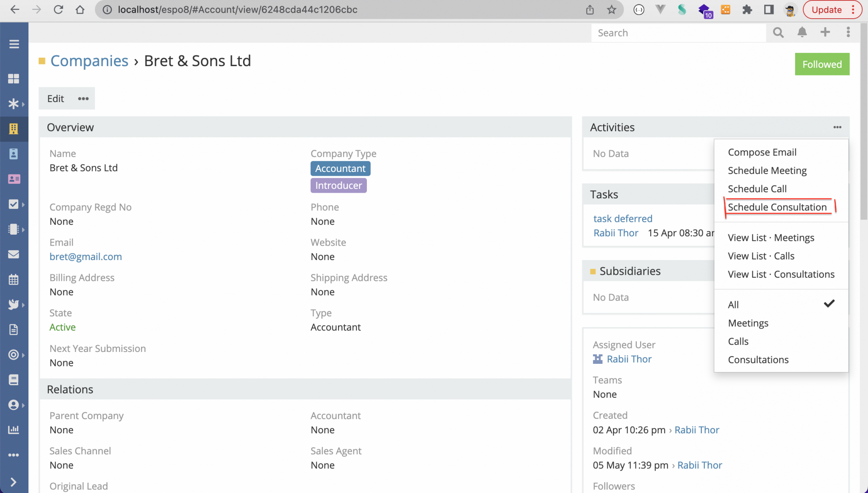The width and height of the screenshot is (868, 493).
Task: Click the Companies building icon in sidebar
Action: 14,129
